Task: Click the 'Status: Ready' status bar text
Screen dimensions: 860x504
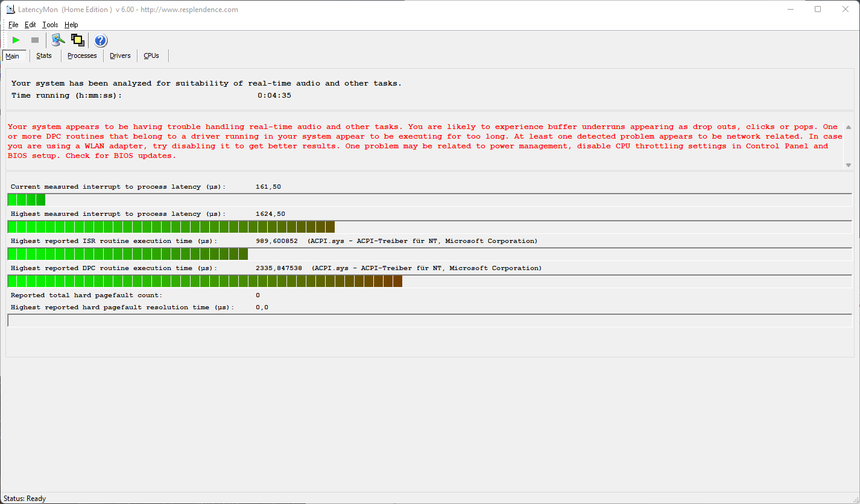Action: pyautogui.click(x=25, y=499)
